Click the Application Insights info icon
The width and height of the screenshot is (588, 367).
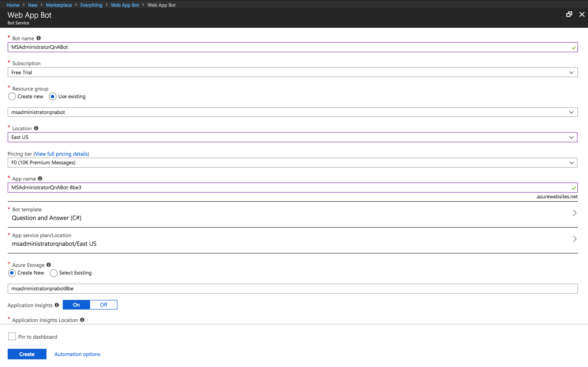(x=57, y=305)
